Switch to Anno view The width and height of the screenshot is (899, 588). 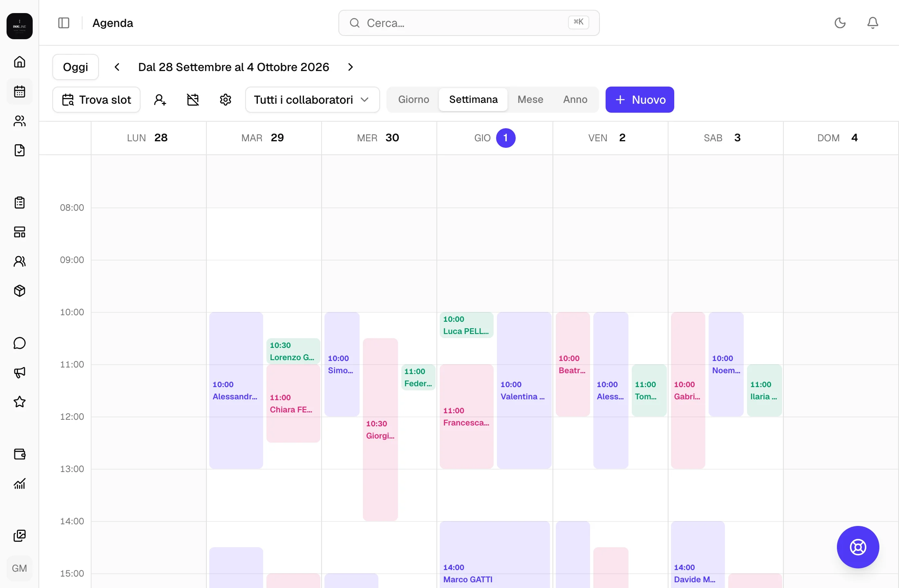pyautogui.click(x=575, y=100)
